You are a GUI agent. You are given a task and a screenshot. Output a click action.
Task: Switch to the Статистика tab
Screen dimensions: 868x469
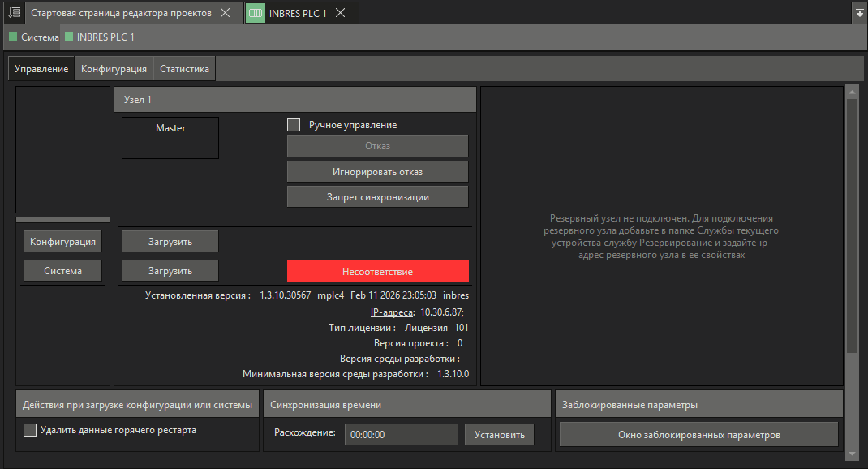click(184, 69)
